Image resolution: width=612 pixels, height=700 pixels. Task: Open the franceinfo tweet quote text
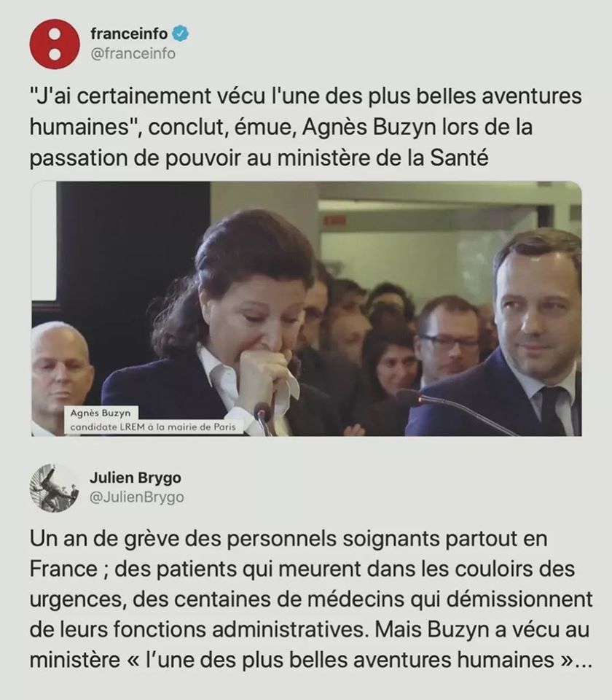[x=305, y=127]
